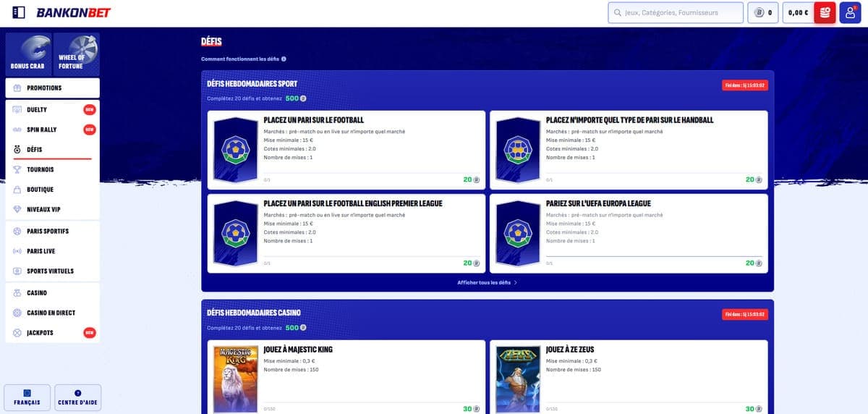Screen dimensions: 868x414
Task: Open the English Premier League challenge title
Action: coord(353,203)
